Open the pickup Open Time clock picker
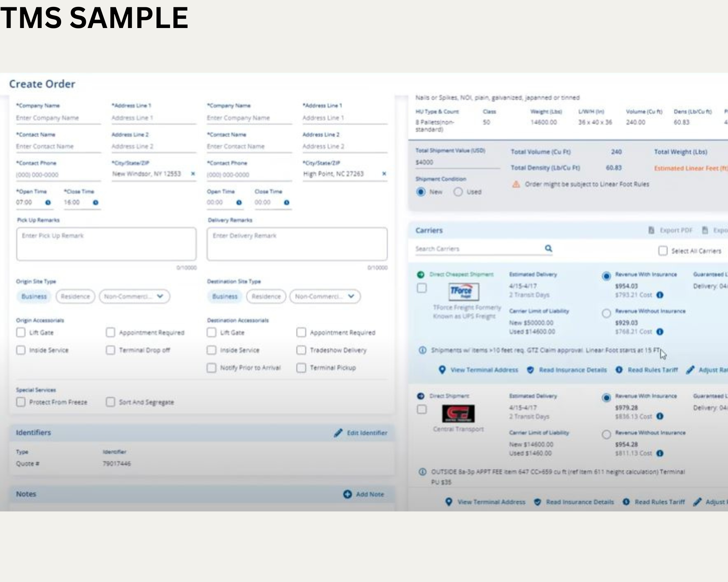728x582 pixels. [48, 203]
